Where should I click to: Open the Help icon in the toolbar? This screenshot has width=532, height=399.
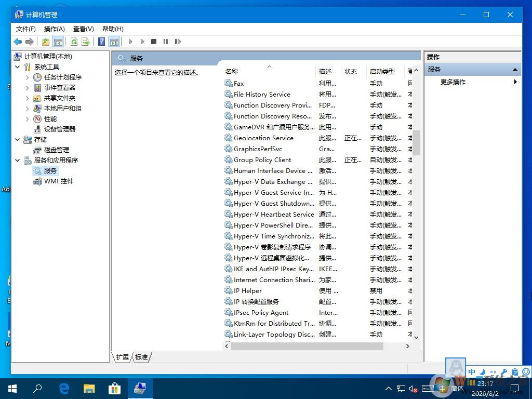click(101, 42)
